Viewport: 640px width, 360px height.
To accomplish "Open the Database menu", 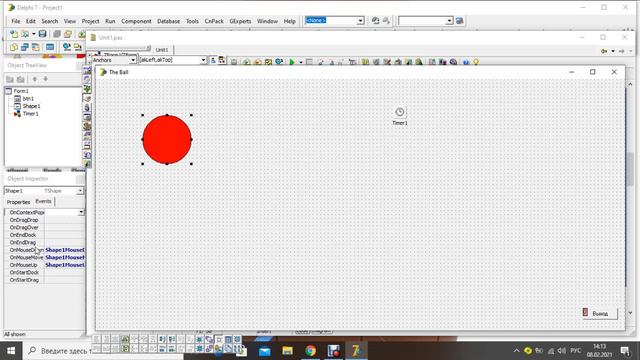I will tap(168, 21).
